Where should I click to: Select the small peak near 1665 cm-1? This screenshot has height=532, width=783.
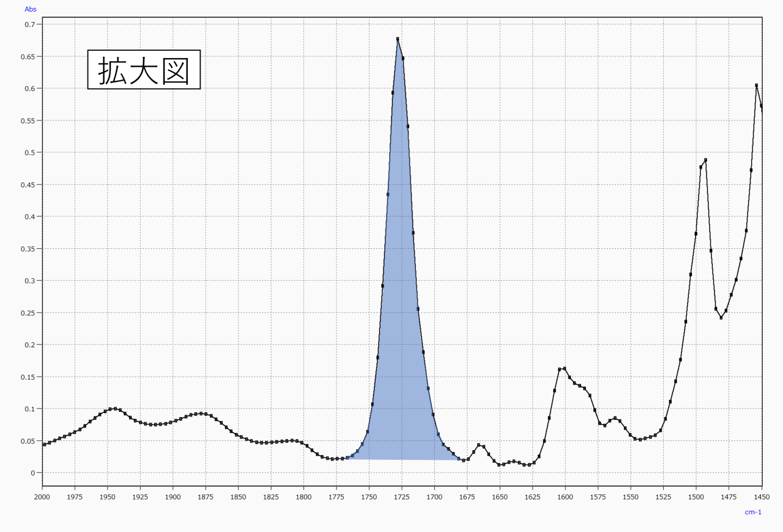(x=478, y=445)
